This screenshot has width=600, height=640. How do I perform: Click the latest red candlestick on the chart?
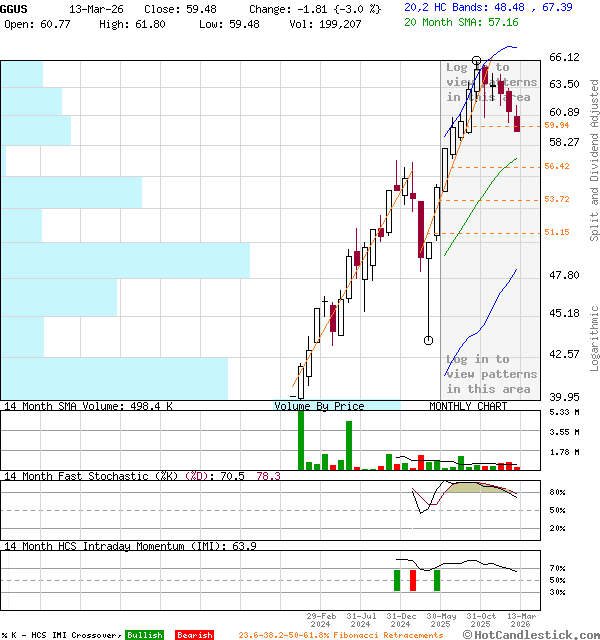pos(518,122)
